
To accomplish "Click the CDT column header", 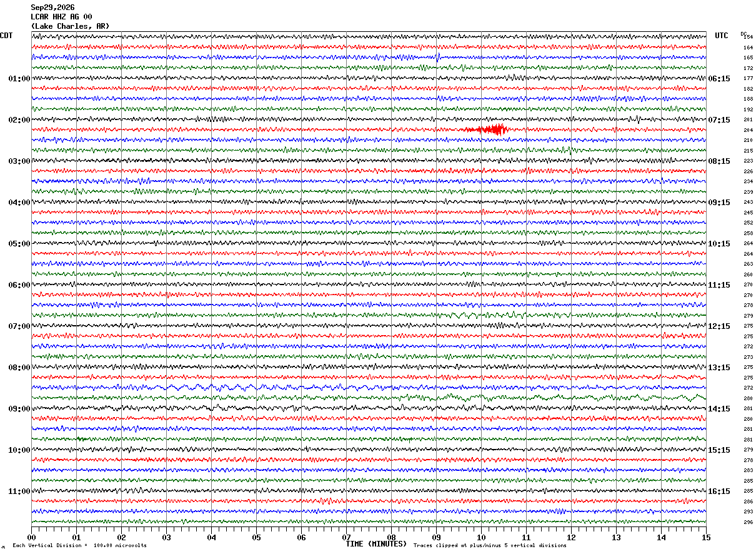I will pyautogui.click(x=6, y=36).
